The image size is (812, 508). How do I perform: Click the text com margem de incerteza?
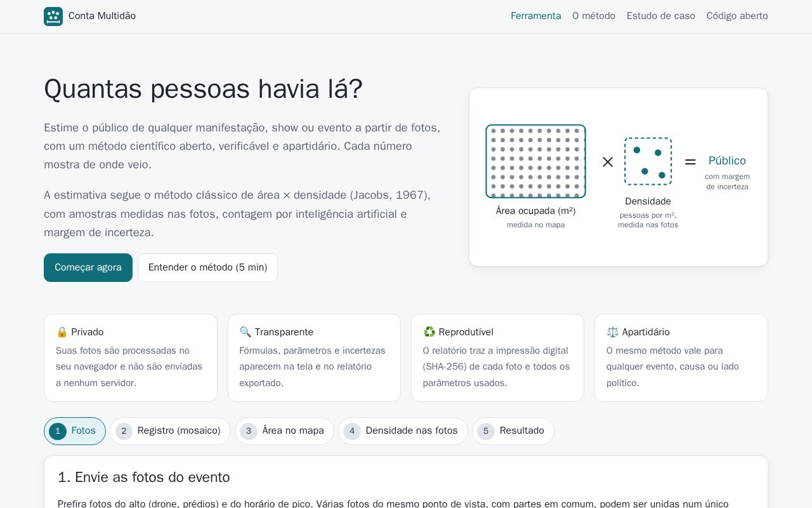(727, 182)
